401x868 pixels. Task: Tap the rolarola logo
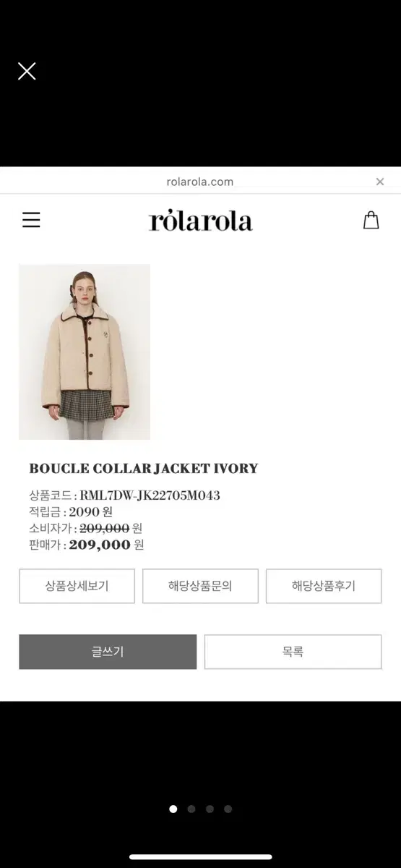pyautogui.click(x=201, y=220)
